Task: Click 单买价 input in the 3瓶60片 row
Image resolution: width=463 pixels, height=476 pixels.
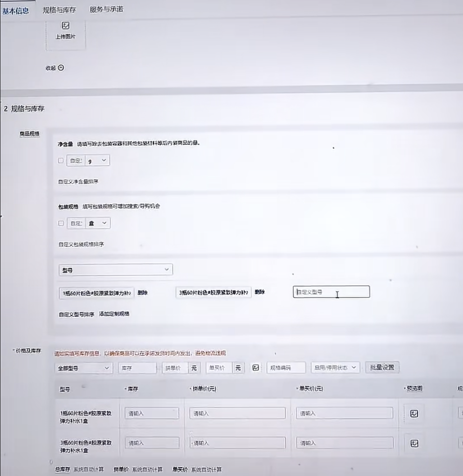Action: (345, 443)
